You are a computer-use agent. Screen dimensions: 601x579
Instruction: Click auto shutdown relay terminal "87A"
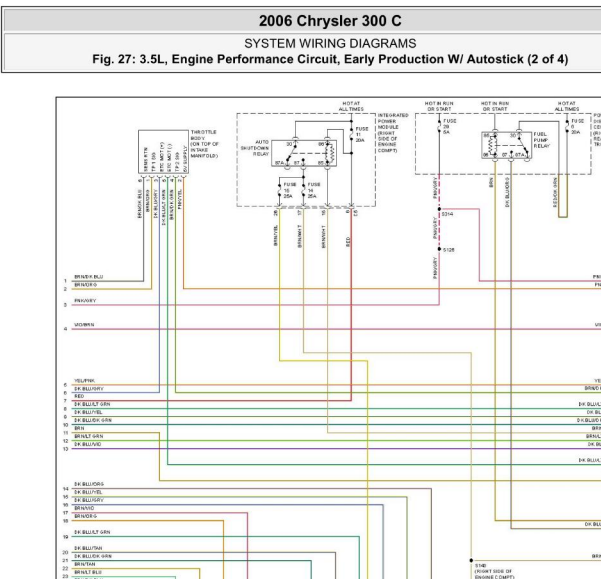point(279,163)
